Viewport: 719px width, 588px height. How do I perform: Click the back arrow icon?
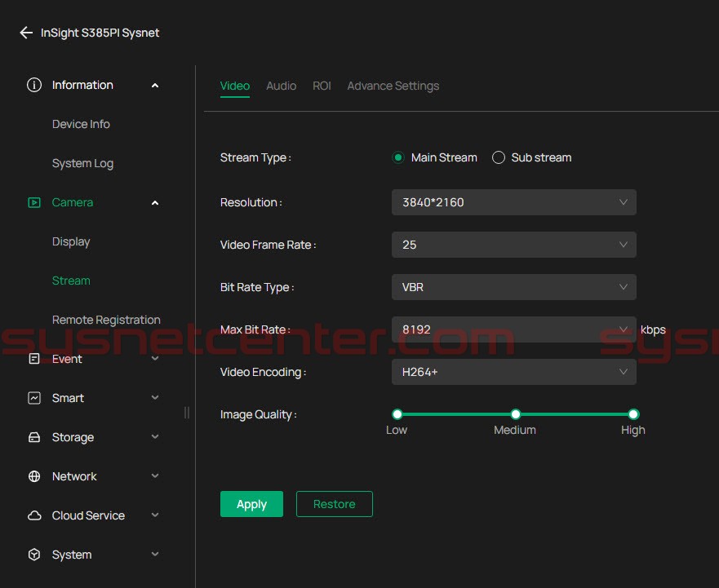tap(26, 33)
